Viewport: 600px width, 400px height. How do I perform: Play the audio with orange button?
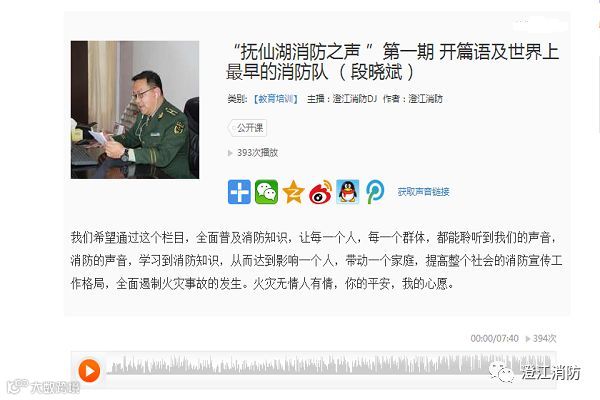(89, 371)
